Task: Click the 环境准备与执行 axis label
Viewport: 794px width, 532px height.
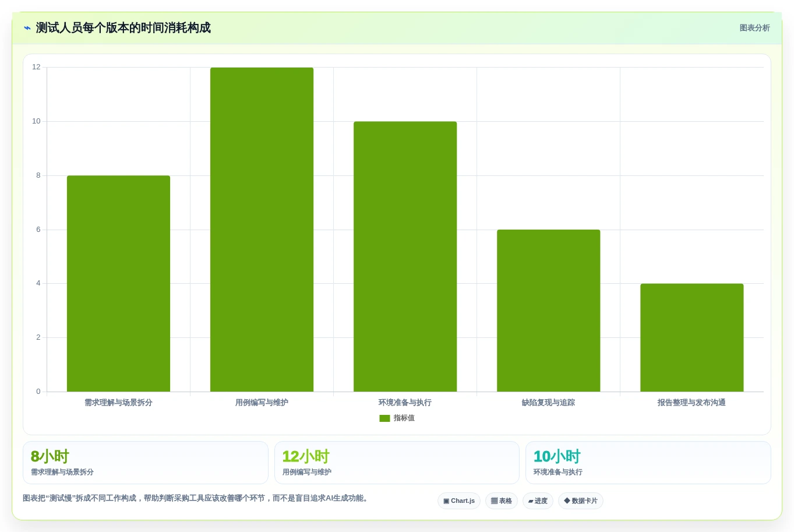Action: pos(405,403)
